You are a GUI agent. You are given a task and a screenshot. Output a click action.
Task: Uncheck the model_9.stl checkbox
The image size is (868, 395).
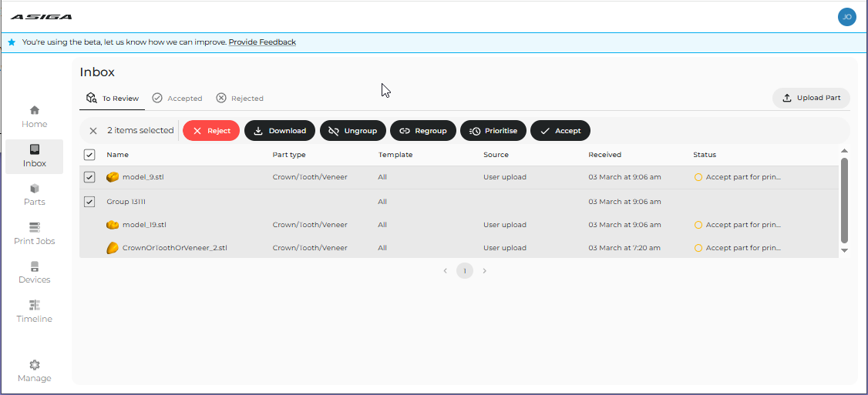tap(89, 177)
